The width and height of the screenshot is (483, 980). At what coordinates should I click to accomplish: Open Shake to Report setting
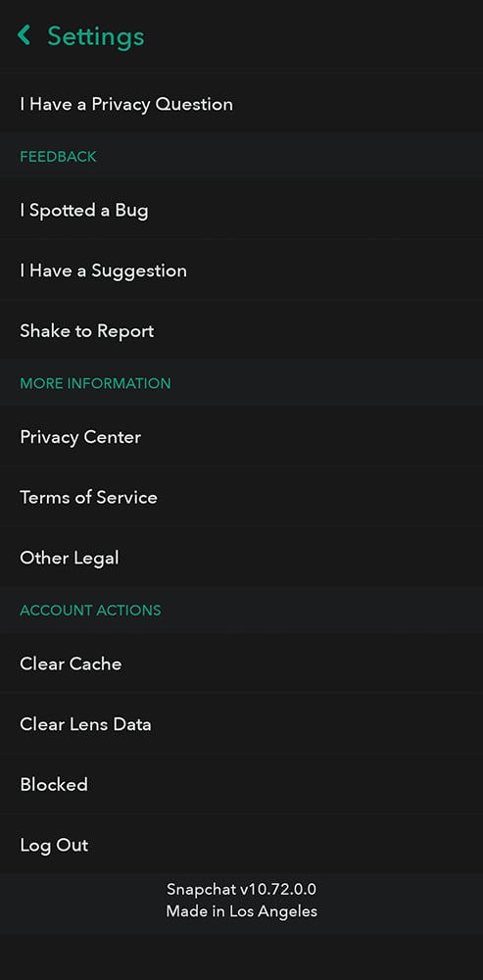241,330
